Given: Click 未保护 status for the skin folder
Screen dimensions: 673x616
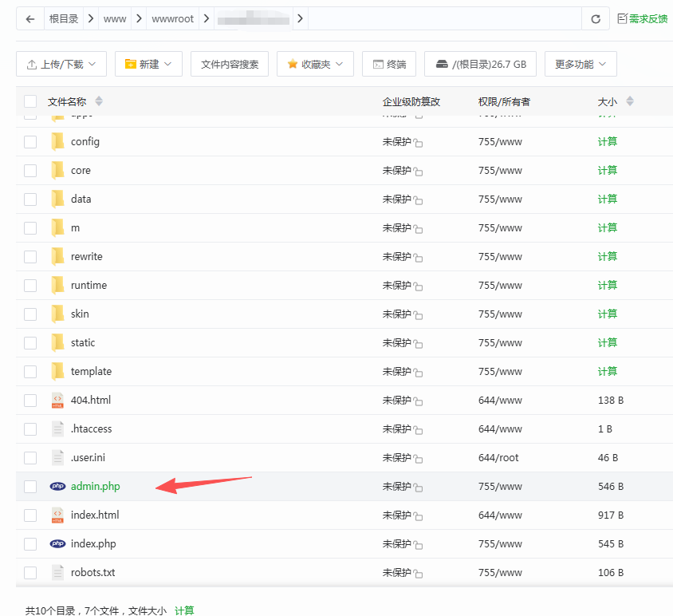Looking at the screenshot, I should point(396,314).
